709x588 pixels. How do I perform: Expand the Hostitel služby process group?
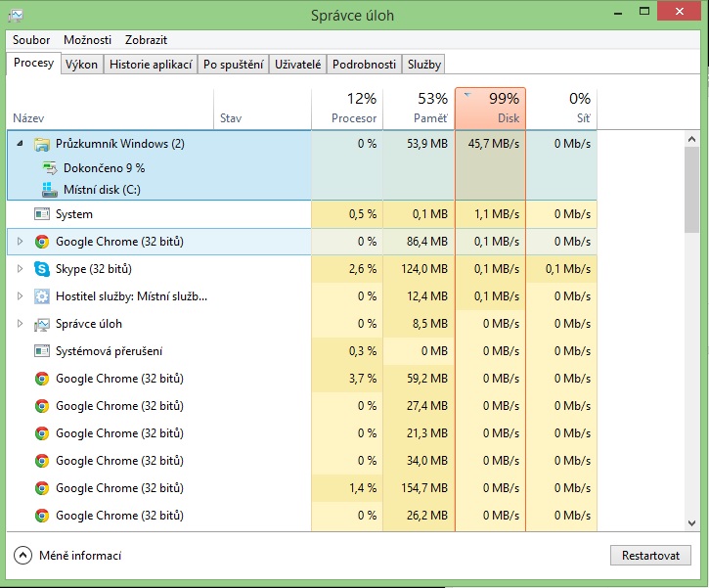(x=21, y=296)
